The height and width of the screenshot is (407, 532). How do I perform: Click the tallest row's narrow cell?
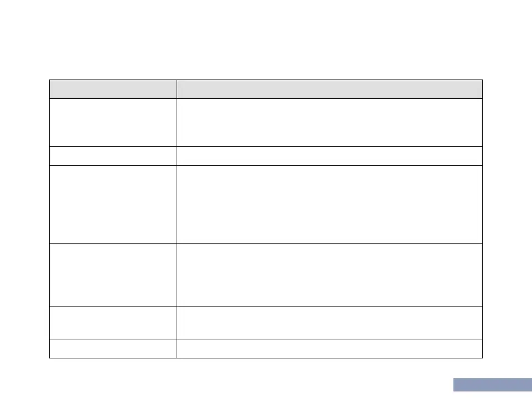(x=113, y=204)
